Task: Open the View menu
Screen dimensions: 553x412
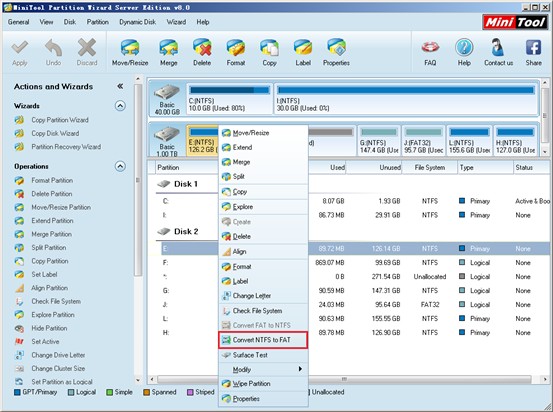Action: coord(46,22)
